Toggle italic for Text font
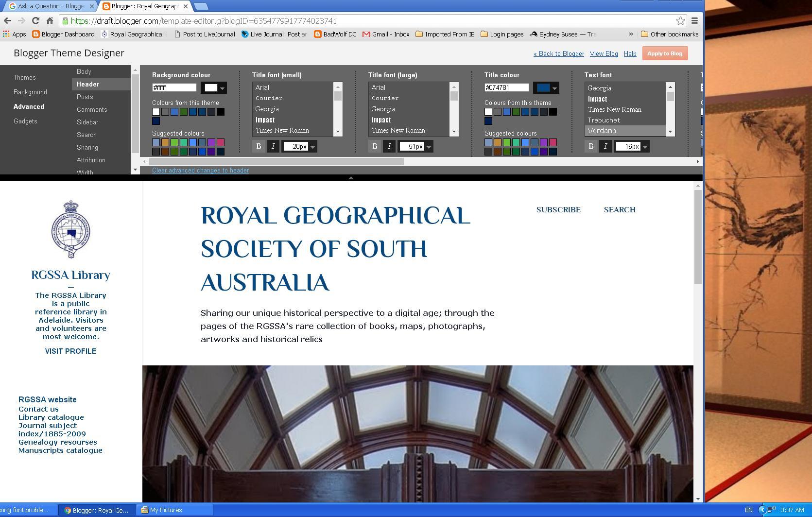The height and width of the screenshot is (517, 812). (x=605, y=146)
